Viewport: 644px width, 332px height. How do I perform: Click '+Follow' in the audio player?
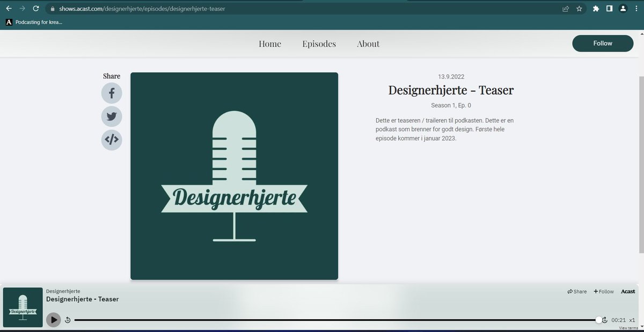click(604, 292)
